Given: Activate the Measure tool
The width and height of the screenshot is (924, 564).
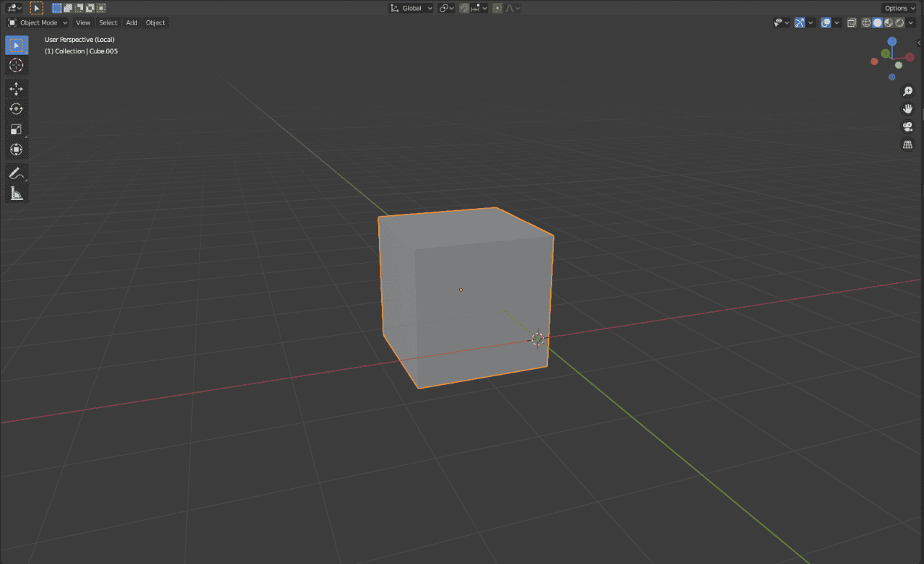Looking at the screenshot, I should click(x=16, y=193).
